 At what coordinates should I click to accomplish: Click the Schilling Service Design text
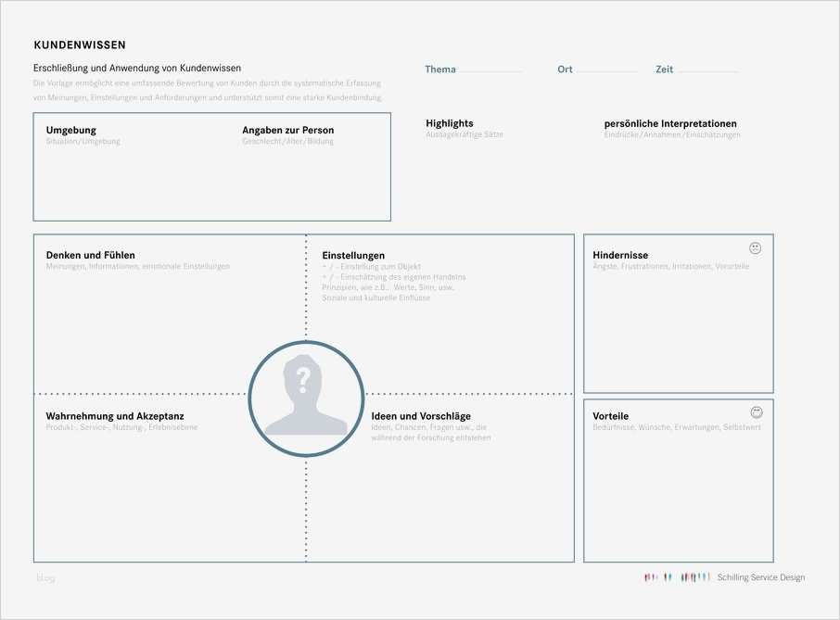[761, 577]
